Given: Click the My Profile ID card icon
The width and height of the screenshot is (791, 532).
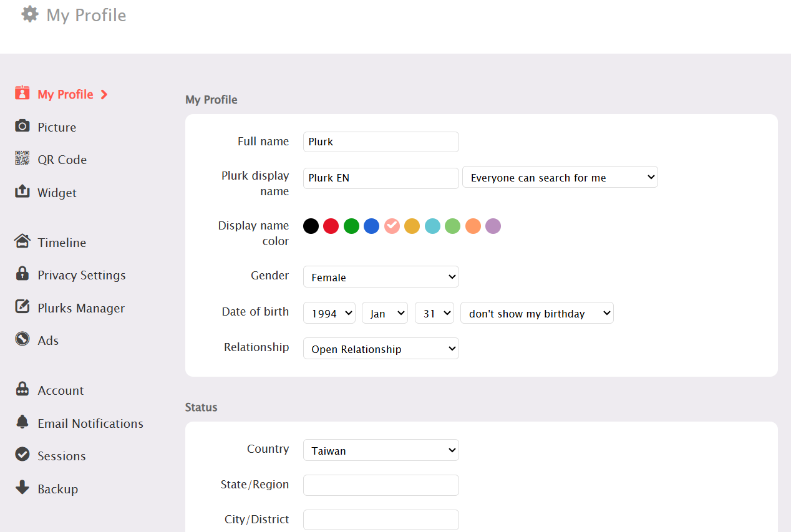Looking at the screenshot, I should [x=22, y=94].
